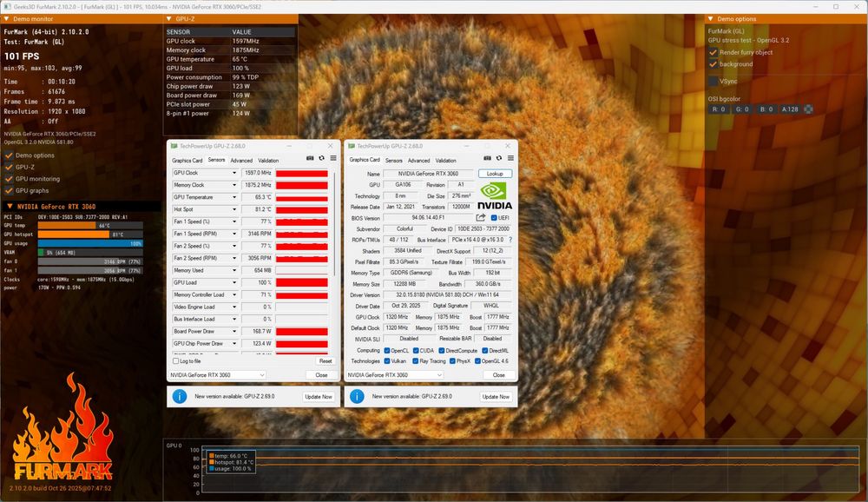
Task: Click Update Now in the right update bar
Action: 496,397
